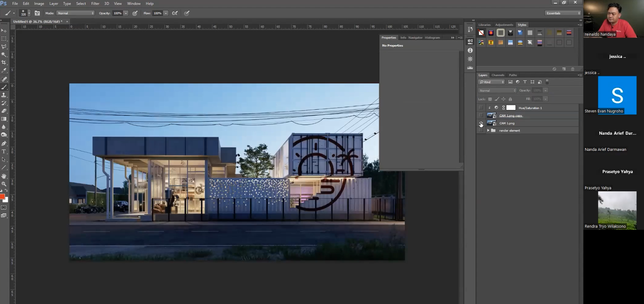Screen dimensions: 644x304
Task: Create a new style
Action: (x=564, y=69)
